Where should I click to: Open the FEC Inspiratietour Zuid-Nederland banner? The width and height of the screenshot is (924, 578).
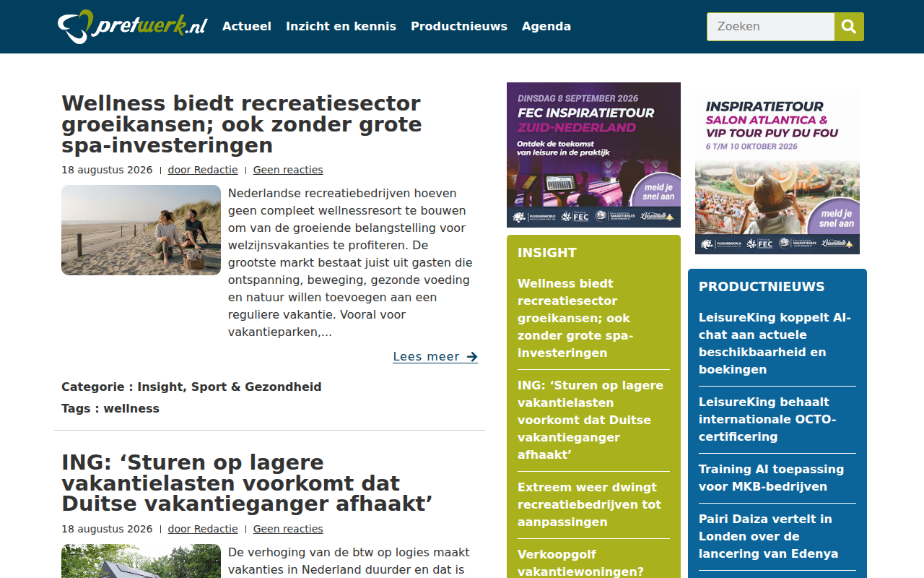[x=593, y=155]
